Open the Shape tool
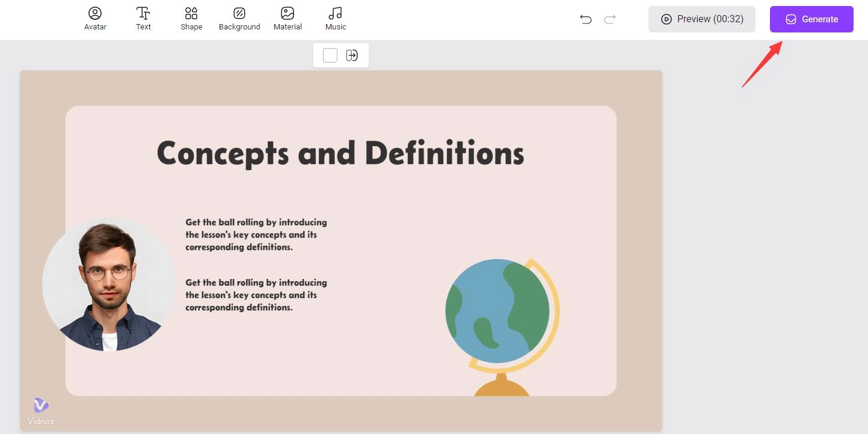This screenshot has width=868, height=434. click(x=191, y=19)
